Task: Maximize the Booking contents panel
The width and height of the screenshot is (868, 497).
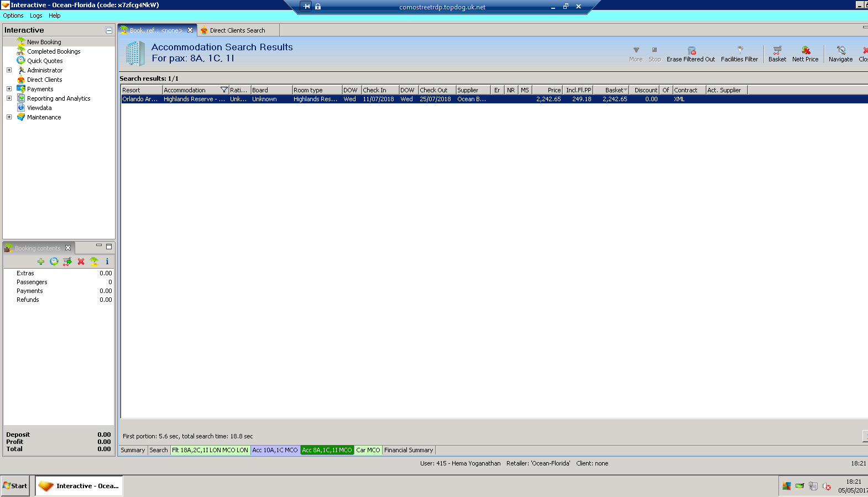Action: click(109, 247)
